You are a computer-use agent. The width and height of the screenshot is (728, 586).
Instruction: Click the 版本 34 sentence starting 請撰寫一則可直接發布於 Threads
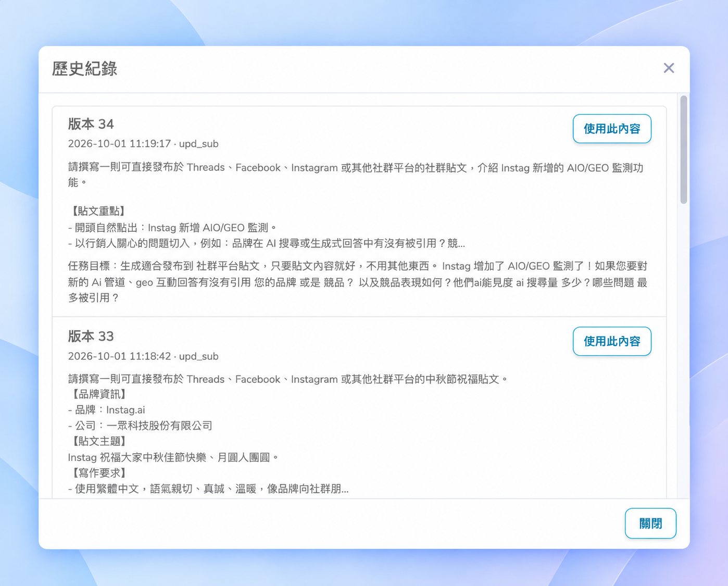pyautogui.click(x=356, y=175)
